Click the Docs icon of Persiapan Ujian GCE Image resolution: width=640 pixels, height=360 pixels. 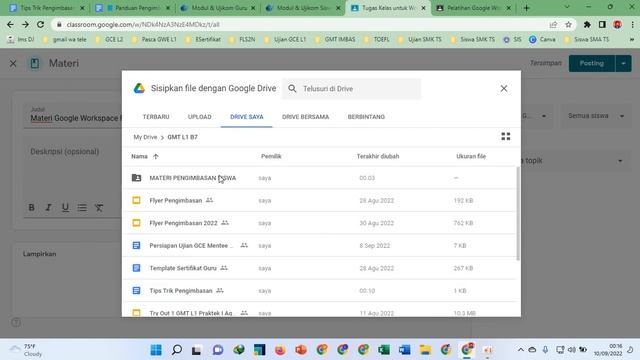point(136,245)
